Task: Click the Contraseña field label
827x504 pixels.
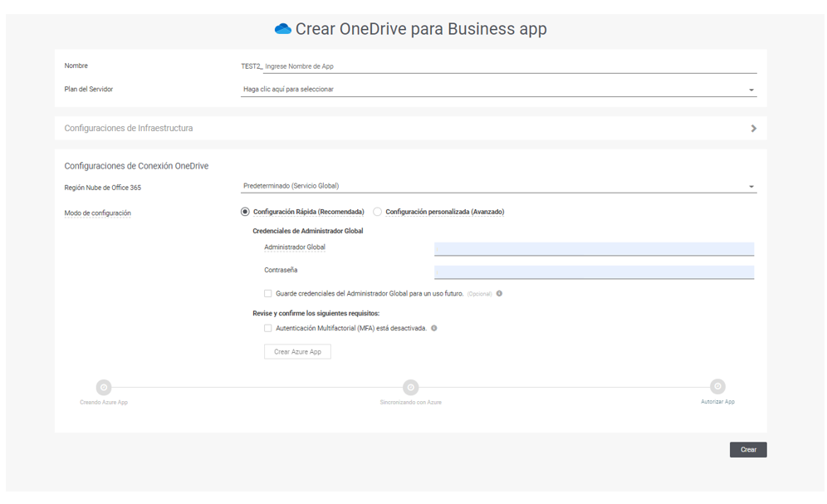Action: click(x=281, y=270)
